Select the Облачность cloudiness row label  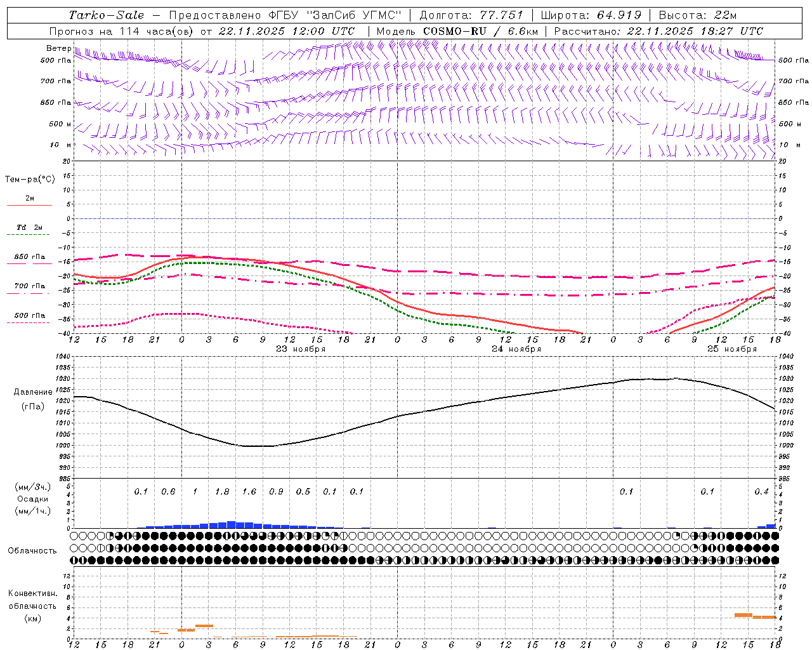pyautogui.click(x=32, y=550)
